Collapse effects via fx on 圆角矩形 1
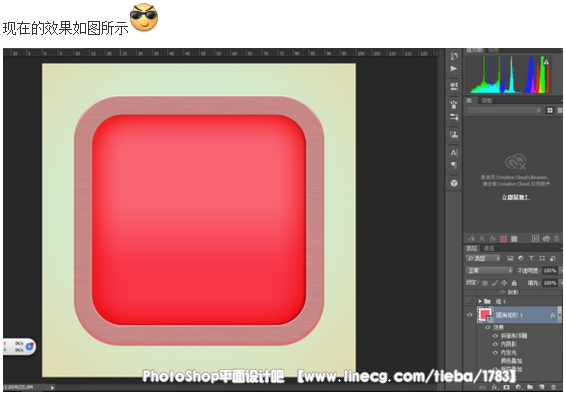 553,315
